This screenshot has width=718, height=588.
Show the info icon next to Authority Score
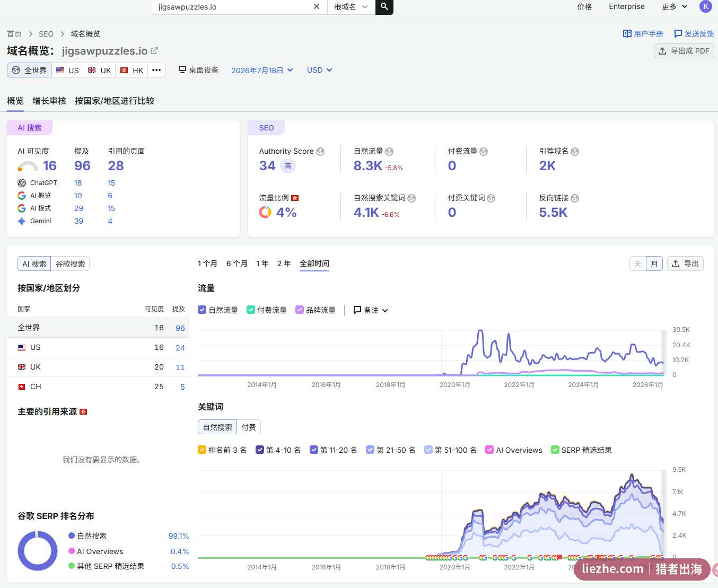[320, 152]
